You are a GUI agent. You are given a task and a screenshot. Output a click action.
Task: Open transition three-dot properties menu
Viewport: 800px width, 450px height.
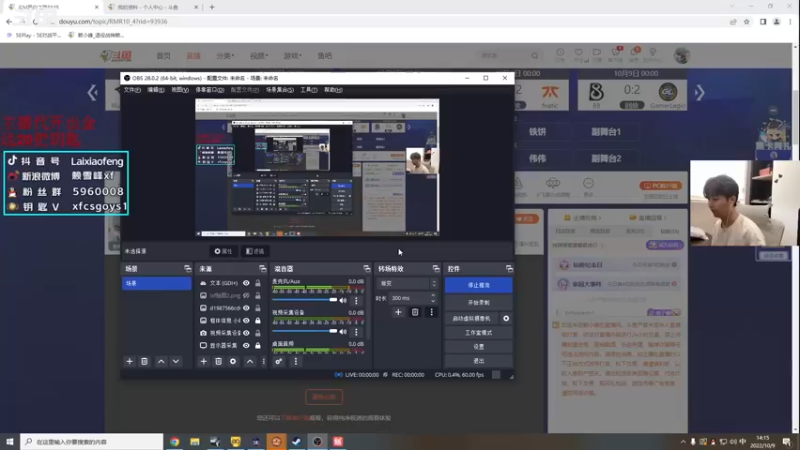click(x=431, y=312)
